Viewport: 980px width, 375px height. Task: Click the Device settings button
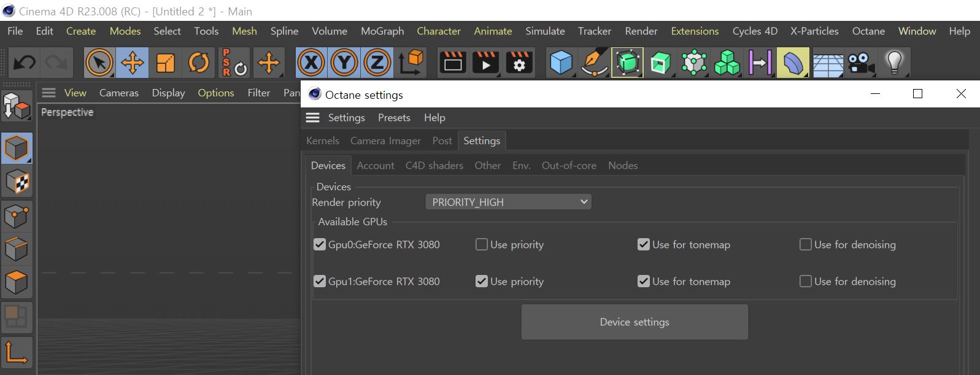point(635,322)
